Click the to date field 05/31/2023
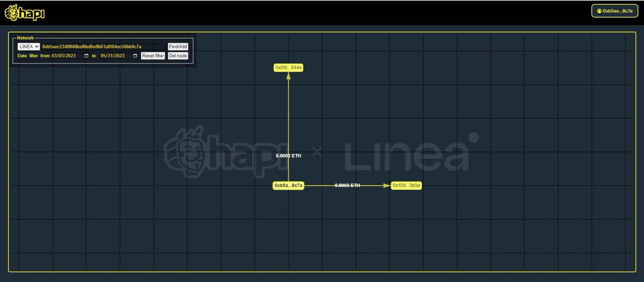644x282 pixels. pyautogui.click(x=119, y=56)
